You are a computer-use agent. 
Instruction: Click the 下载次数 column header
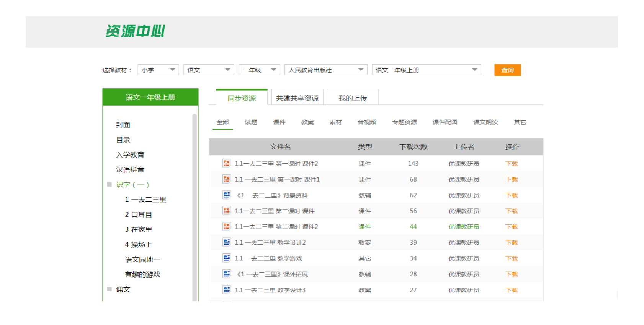pyautogui.click(x=413, y=147)
